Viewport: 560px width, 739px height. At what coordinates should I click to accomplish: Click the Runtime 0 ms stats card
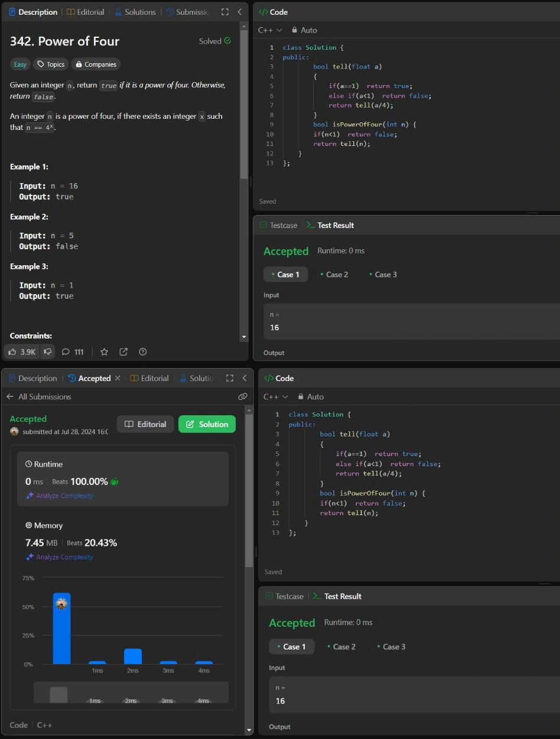tap(123, 478)
